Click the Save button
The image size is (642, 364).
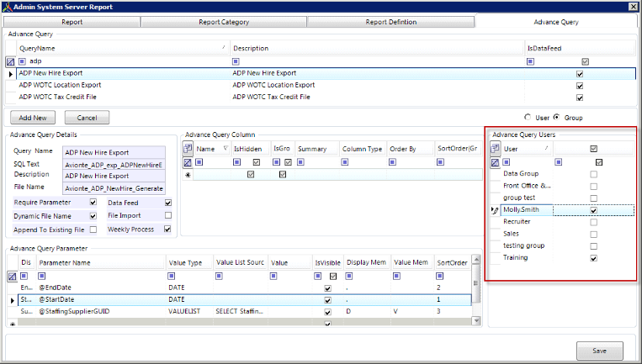tap(599, 351)
